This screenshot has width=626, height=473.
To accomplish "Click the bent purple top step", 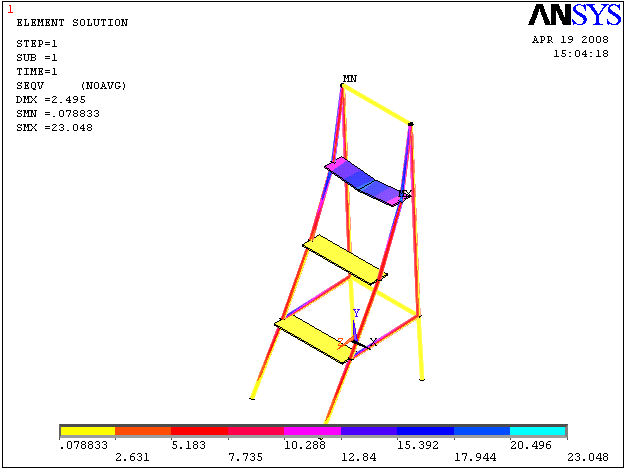I will pyautogui.click(x=366, y=182).
